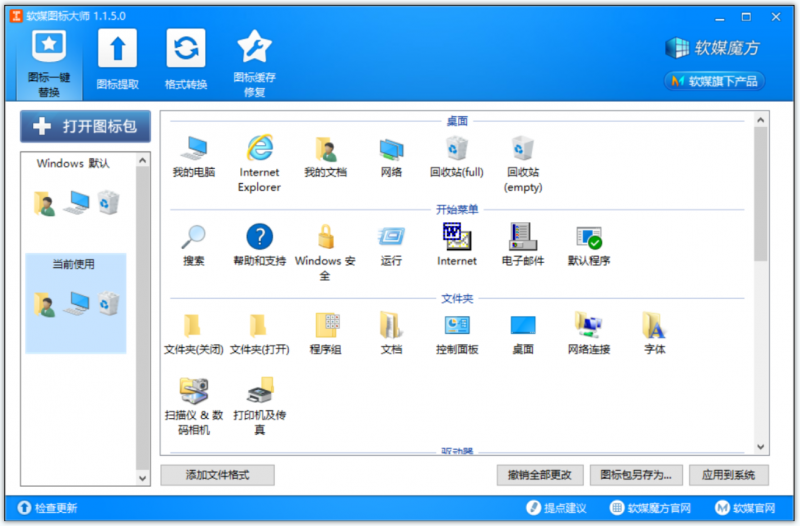
Task: Switch to the 图标提取 tab
Action: point(118,60)
